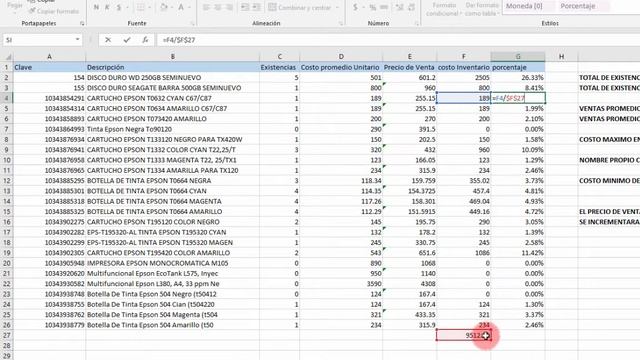Viewport: 640px width, 360px height.
Task: Select 'DISCO DURO WD 250GB SEMINUEVO' cell
Action: (173, 78)
